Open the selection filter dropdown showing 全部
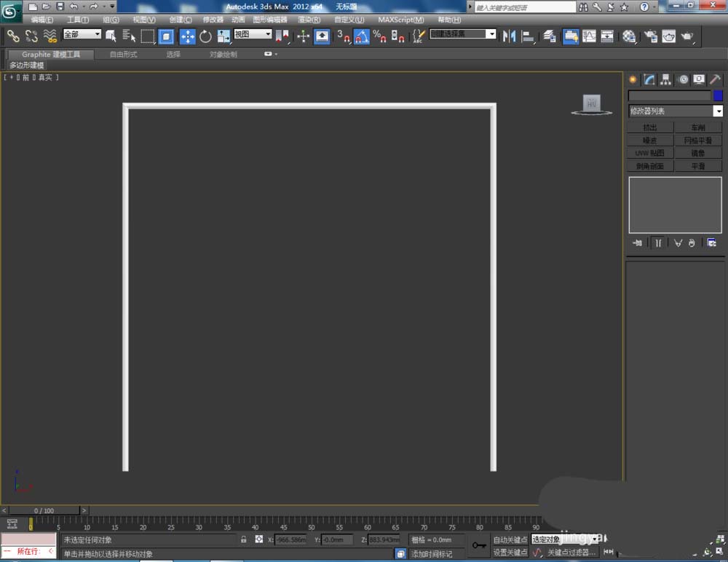The height and width of the screenshot is (562, 728). point(82,34)
